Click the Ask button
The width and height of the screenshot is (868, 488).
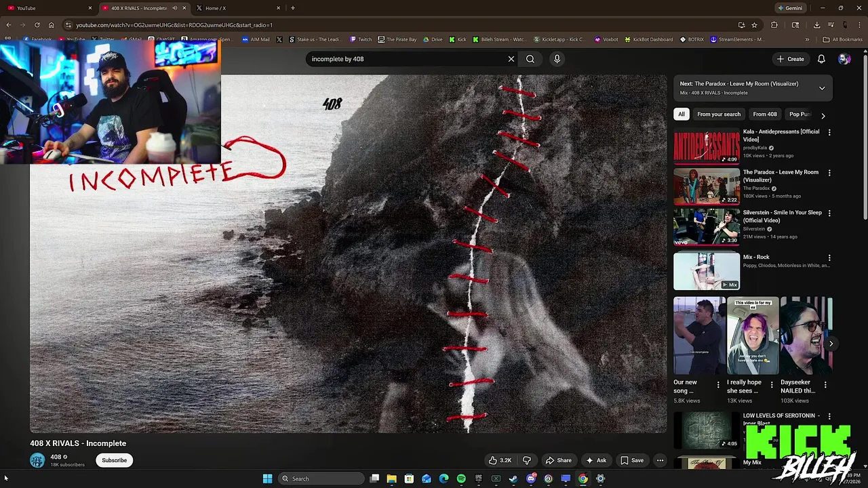596,460
